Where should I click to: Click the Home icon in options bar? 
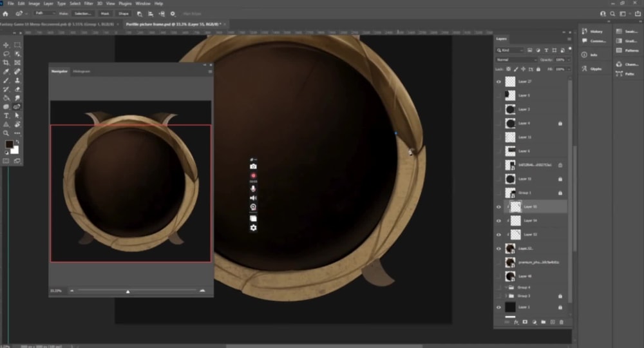[x=5, y=14]
